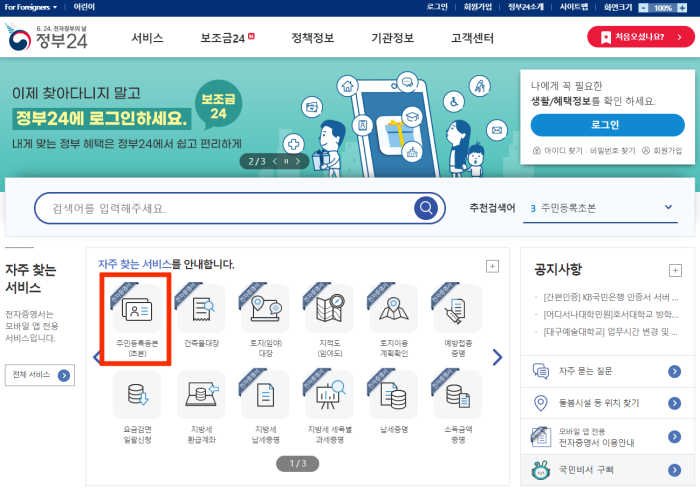Click the 돌봄시설 등 위치 찾기 arrow icon

pyautogui.click(x=675, y=403)
